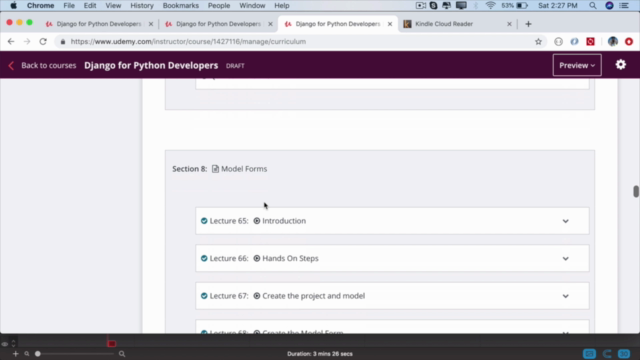Click the document icon beside Model Forms
Image resolution: width=640 pixels, height=360 pixels.
tap(215, 169)
